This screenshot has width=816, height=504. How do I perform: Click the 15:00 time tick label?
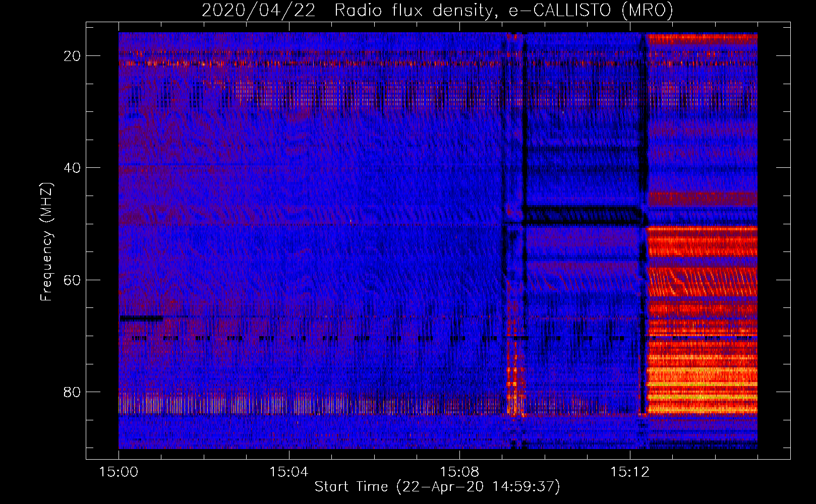[x=119, y=472]
